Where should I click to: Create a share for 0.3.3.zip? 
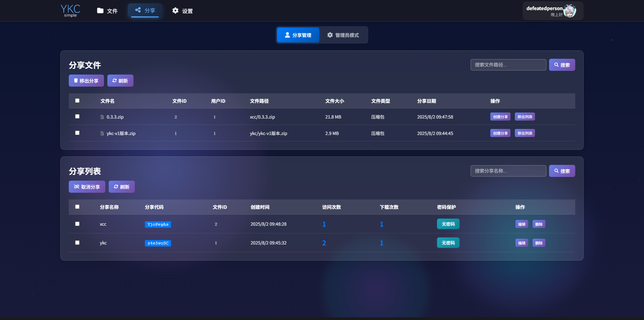[500, 117]
